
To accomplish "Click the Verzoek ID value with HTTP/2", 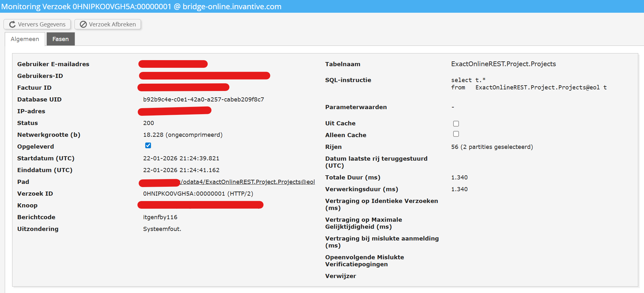I will click(198, 193).
